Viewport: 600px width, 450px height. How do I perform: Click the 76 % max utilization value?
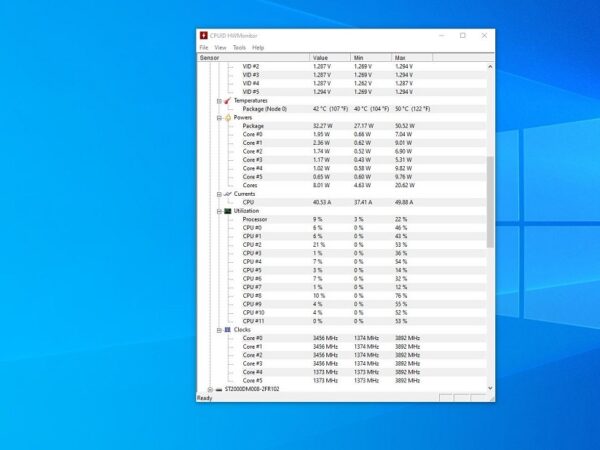pyautogui.click(x=401, y=296)
